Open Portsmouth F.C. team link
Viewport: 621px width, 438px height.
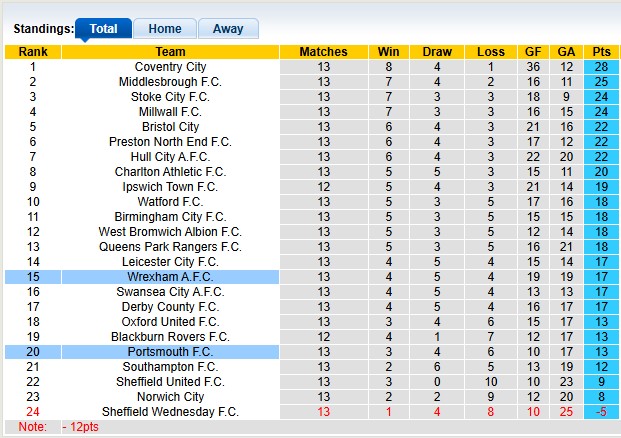pyautogui.click(x=170, y=352)
